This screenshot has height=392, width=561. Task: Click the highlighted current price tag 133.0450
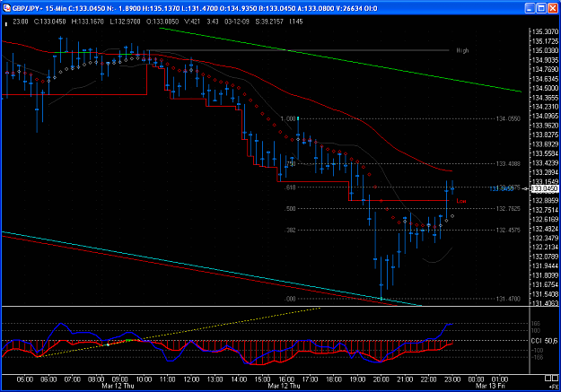(x=545, y=189)
